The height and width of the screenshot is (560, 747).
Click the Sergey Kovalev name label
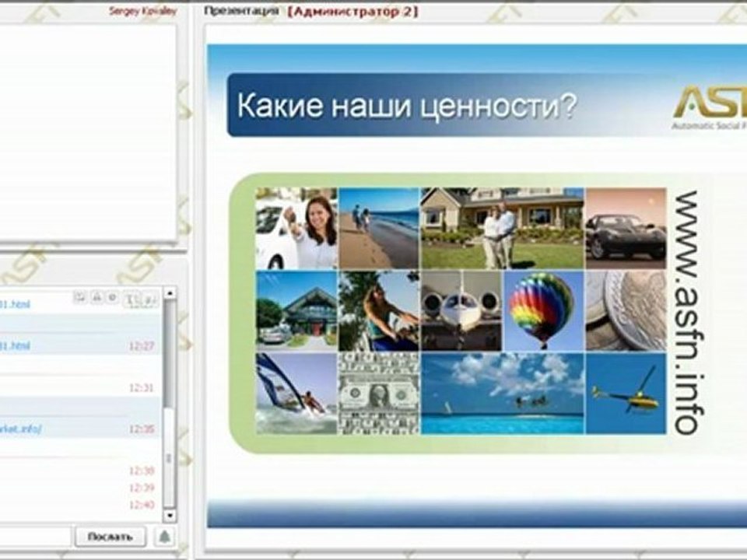pyautogui.click(x=143, y=10)
